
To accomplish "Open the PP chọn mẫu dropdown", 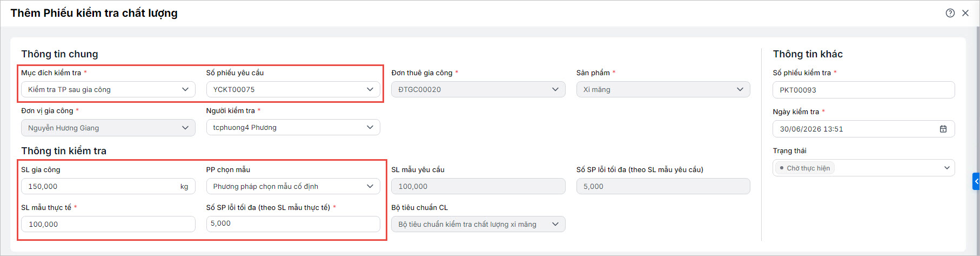I will [x=293, y=186].
